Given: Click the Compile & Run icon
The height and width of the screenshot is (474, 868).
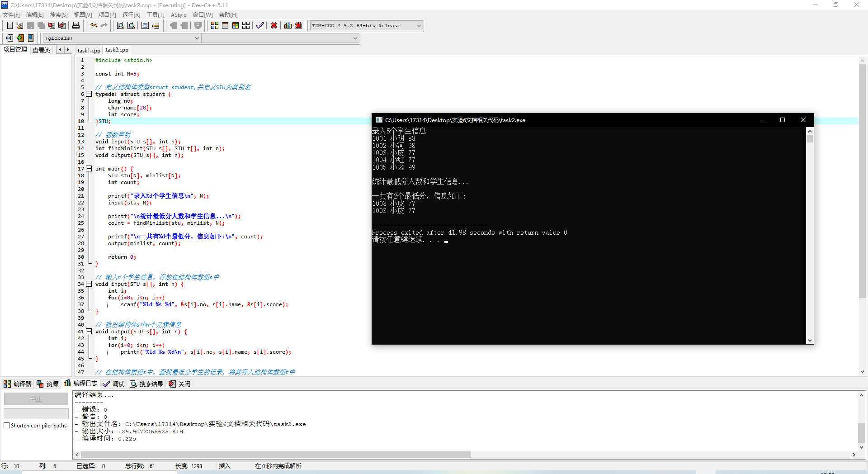Looking at the screenshot, I should (x=236, y=25).
